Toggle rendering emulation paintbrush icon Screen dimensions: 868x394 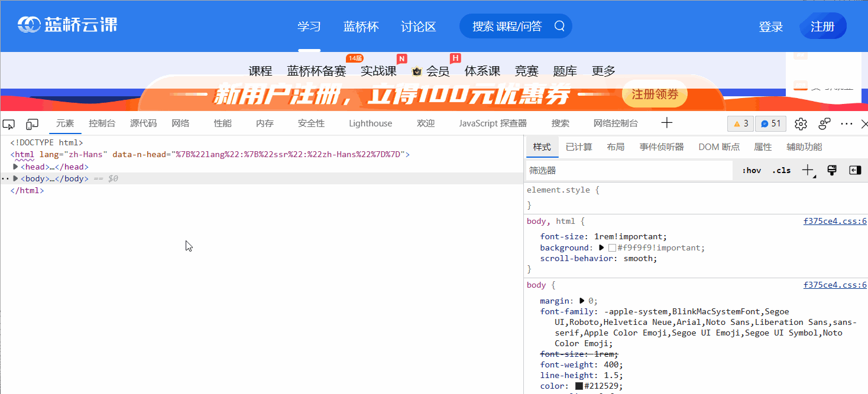click(x=832, y=170)
